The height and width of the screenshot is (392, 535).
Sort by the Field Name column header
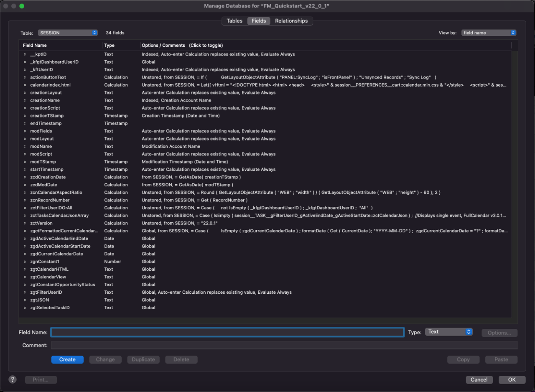[61, 45]
